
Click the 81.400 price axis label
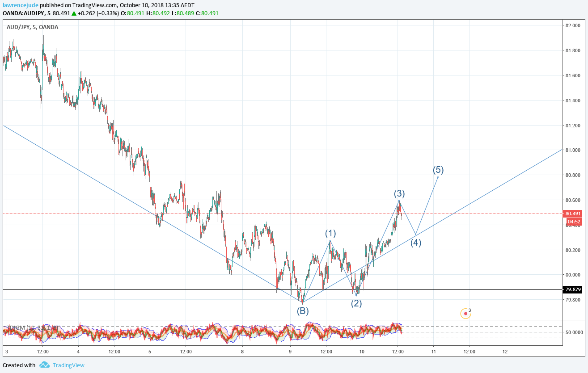[x=574, y=101]
